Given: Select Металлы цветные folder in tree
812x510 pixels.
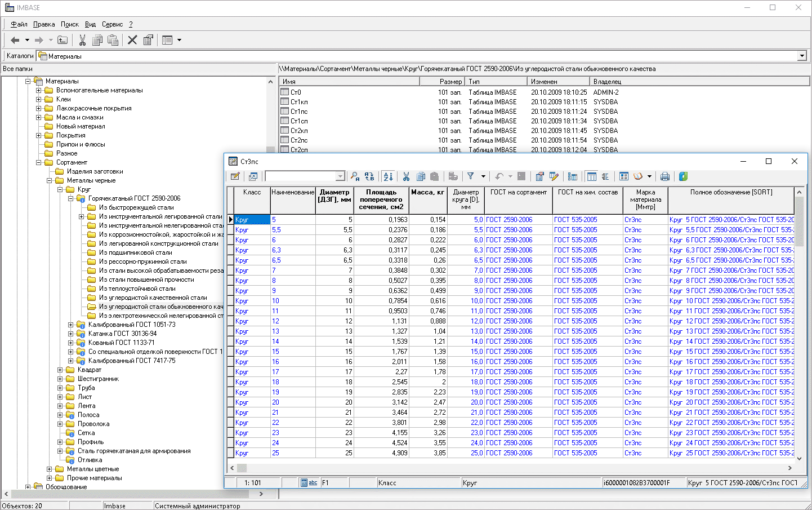Looking at the screenshot, I should coord(92,469).
